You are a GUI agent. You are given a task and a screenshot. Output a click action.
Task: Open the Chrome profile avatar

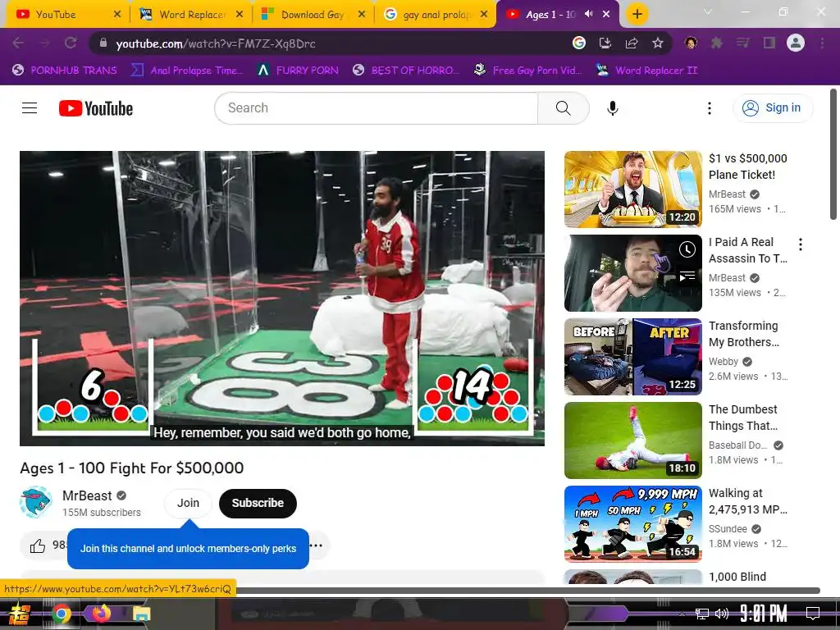pyautogui.click(x=796, y=43)
